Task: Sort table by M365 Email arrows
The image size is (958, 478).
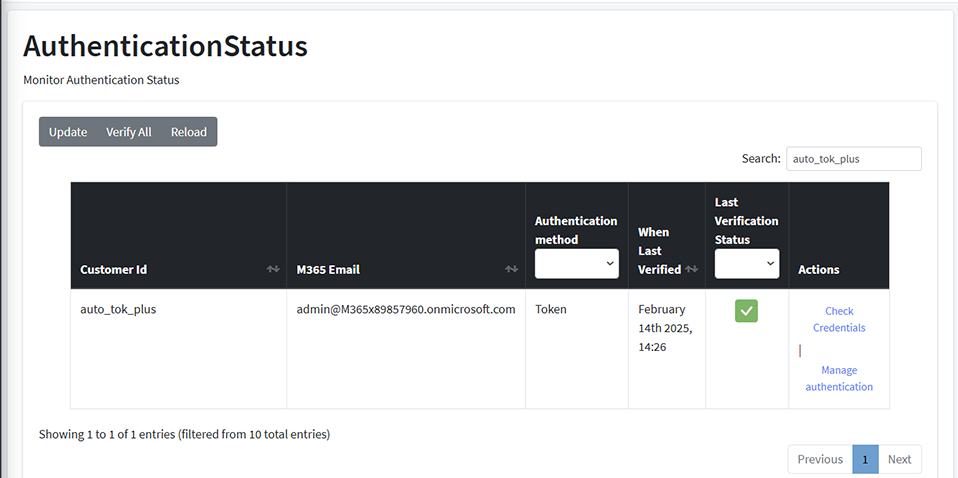Action: coord(511,270)
